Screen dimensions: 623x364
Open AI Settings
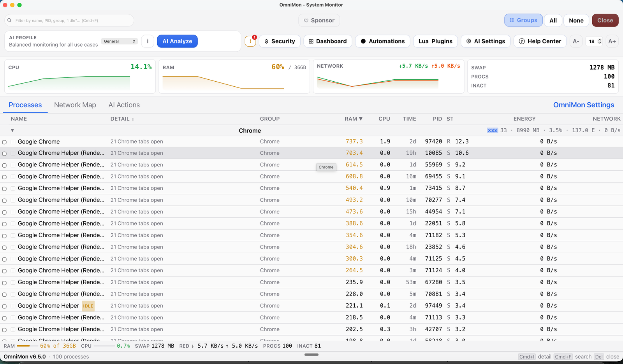coord(485,41)
